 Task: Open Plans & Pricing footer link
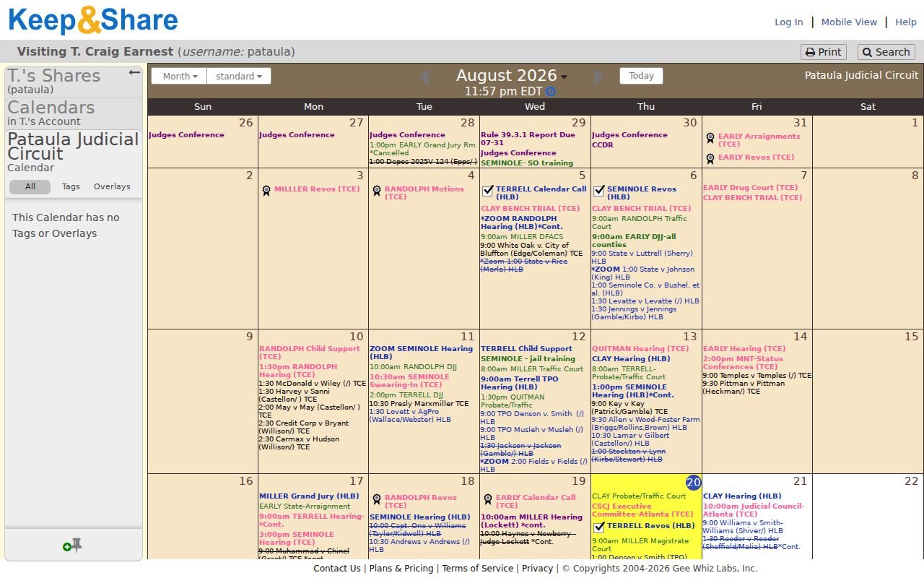[401, 569]
